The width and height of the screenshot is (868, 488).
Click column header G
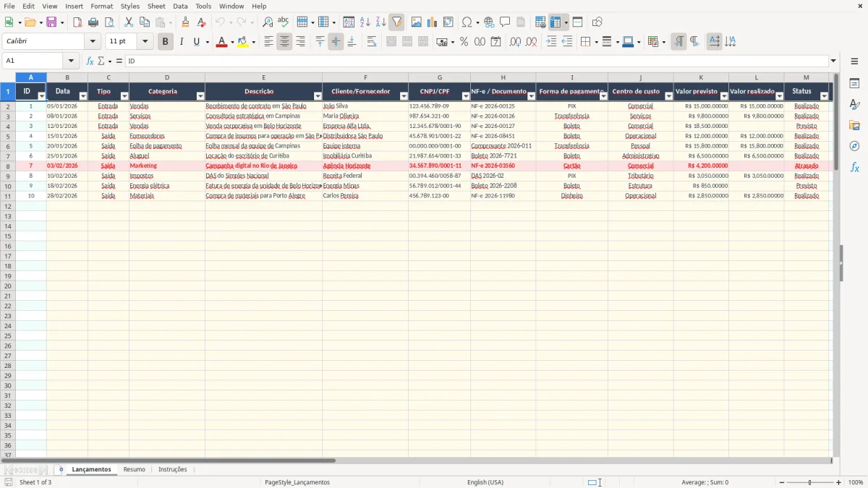(x=439, y=77)
